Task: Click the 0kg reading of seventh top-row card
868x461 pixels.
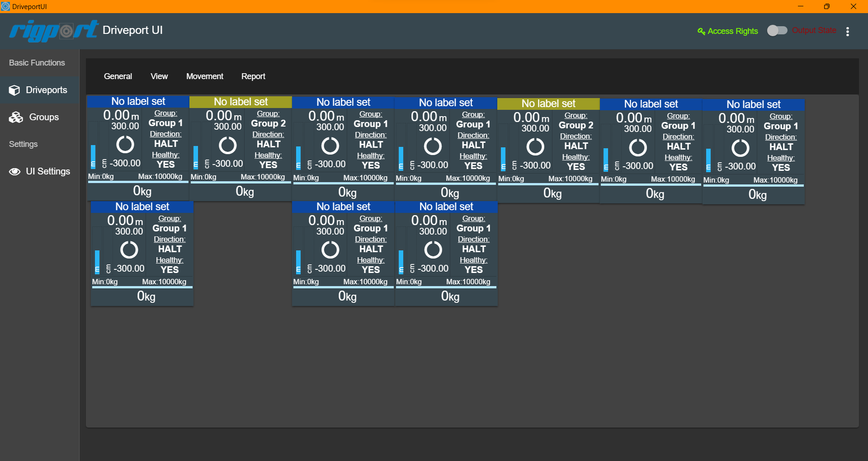Action: click(x=758, y=194)
